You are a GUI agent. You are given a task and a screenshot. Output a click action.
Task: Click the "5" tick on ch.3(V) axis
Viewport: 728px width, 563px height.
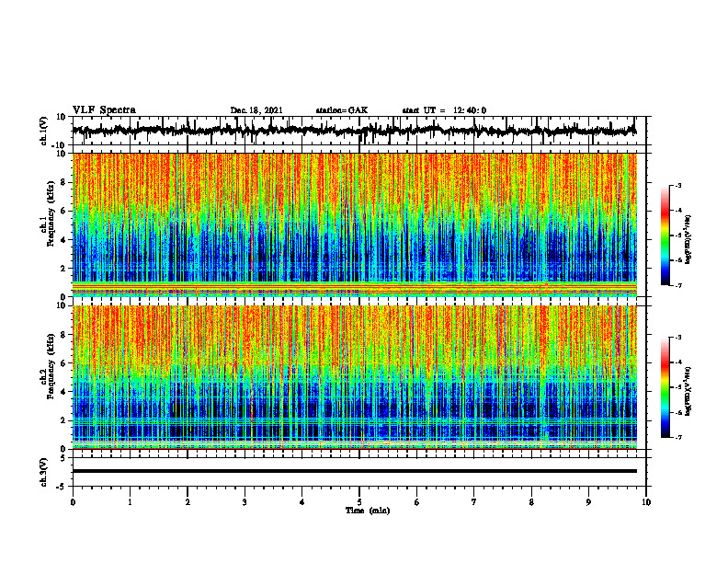63,458
